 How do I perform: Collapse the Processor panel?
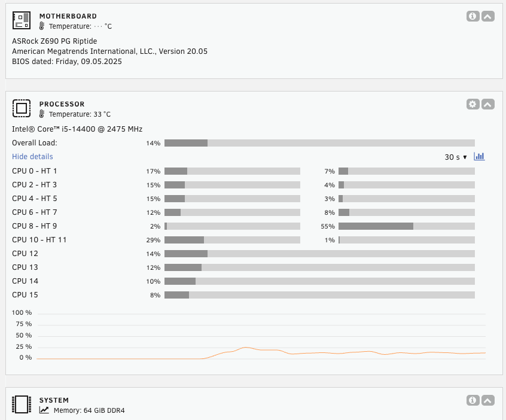(x=488, y=104)
